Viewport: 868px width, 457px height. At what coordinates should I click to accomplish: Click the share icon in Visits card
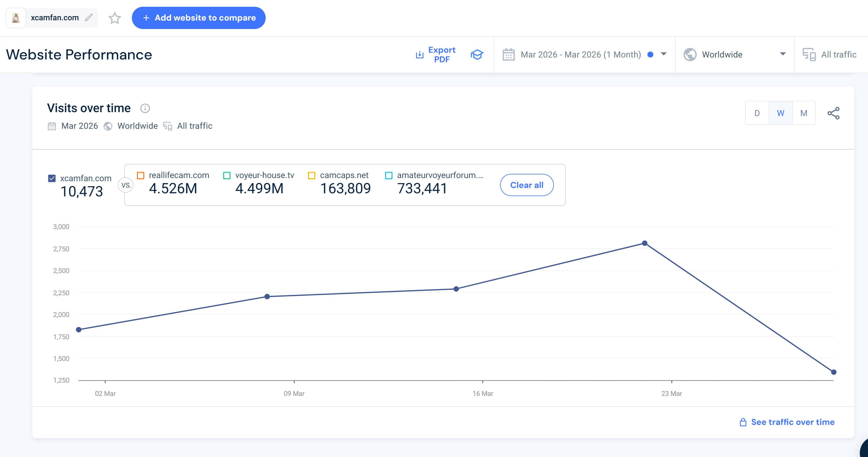click(x=833, y=113)
